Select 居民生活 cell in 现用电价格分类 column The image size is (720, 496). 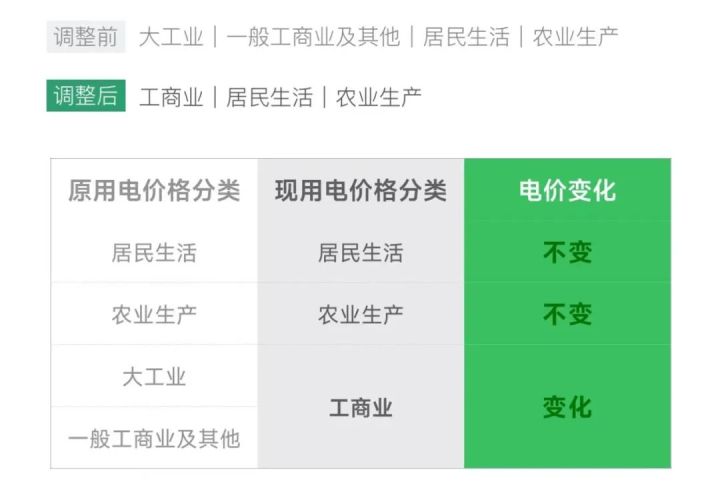point(360,253)
